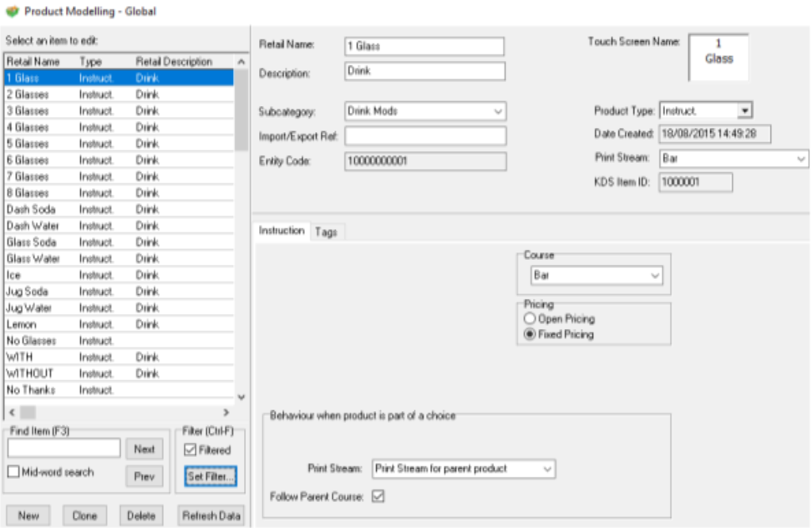
Task: Click the Product Modelling app icon in title bar
Action: pyautogui.click(x=11, y=11)
